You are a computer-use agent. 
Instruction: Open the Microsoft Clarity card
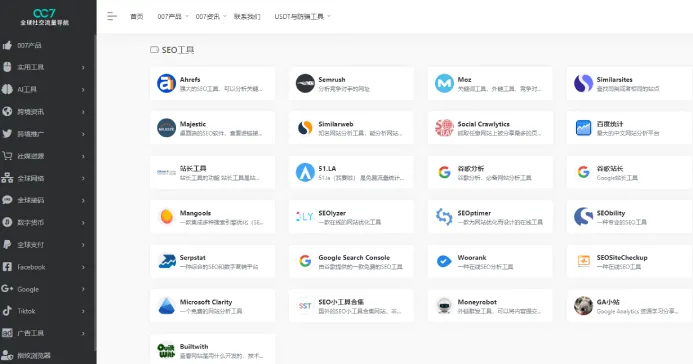[213, 306]
